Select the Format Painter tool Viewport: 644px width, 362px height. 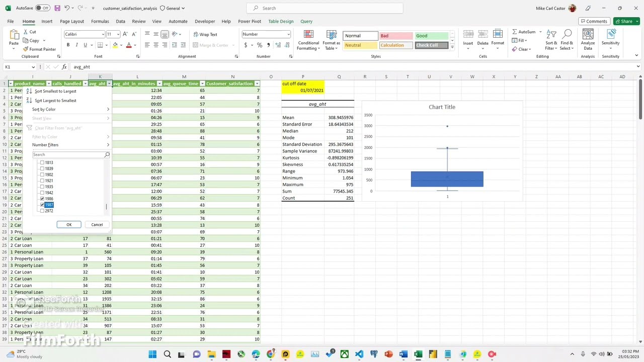(x=39, y=49)
